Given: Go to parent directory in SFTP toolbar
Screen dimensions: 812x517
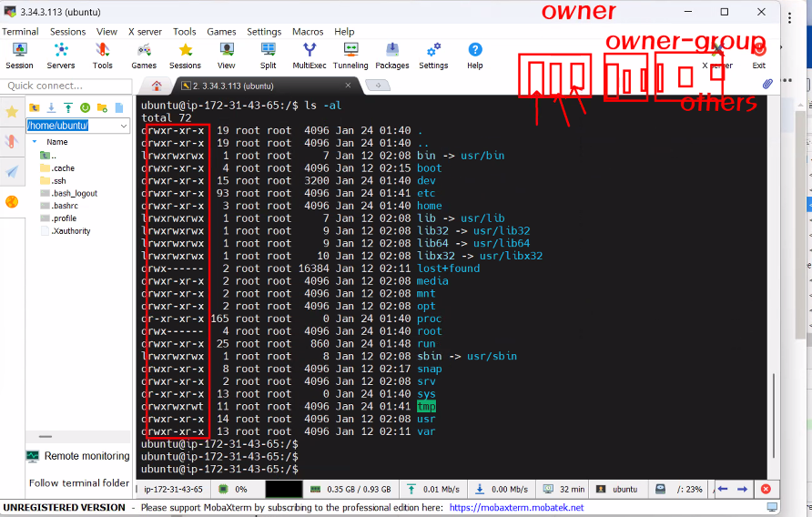Looking at the screenshot, I should click(35, 107).
